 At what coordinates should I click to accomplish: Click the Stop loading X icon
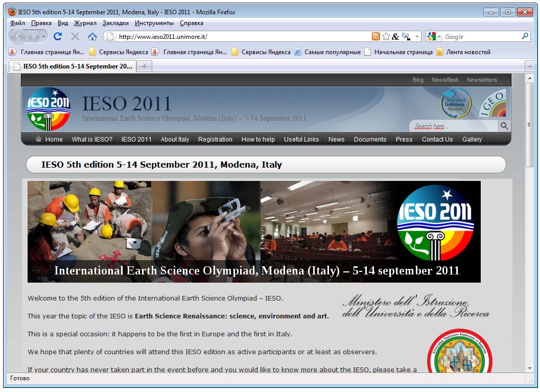tap(75, 36)
